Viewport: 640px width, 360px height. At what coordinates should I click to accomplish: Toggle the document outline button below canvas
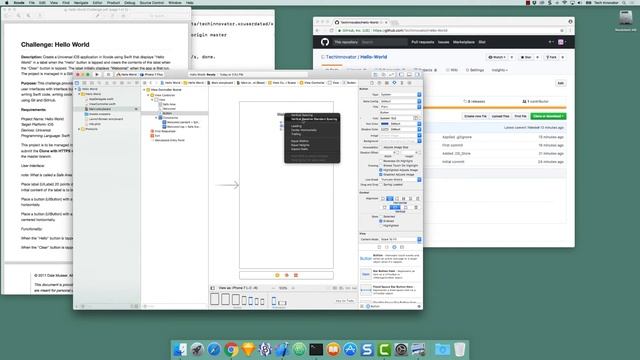tap(213, 288)
